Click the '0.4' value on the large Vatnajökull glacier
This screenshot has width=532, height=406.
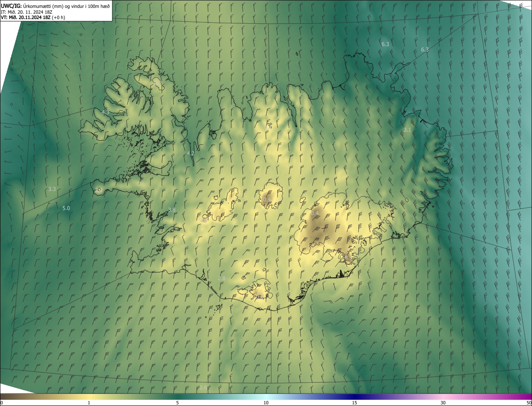tap(315, 213)
